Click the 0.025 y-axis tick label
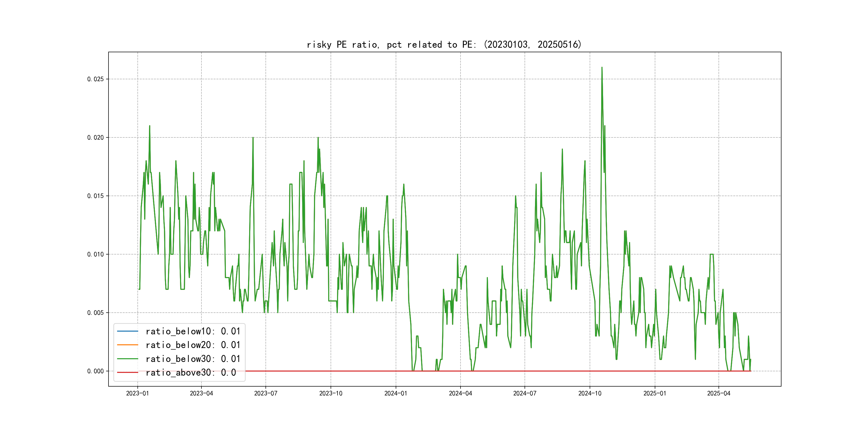Image resolution: width=868 pixels, height=434 pixels. tap(95, 79)
